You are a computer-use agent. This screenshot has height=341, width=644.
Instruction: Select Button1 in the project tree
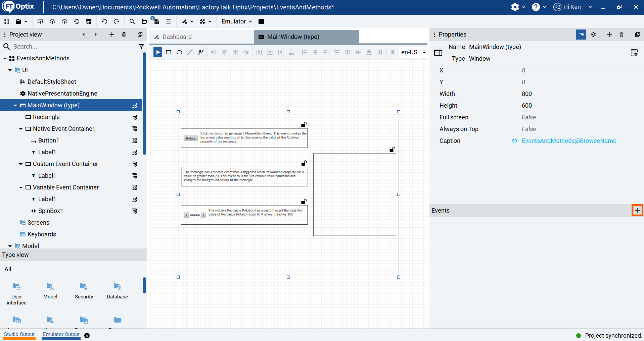coord(49,140)
